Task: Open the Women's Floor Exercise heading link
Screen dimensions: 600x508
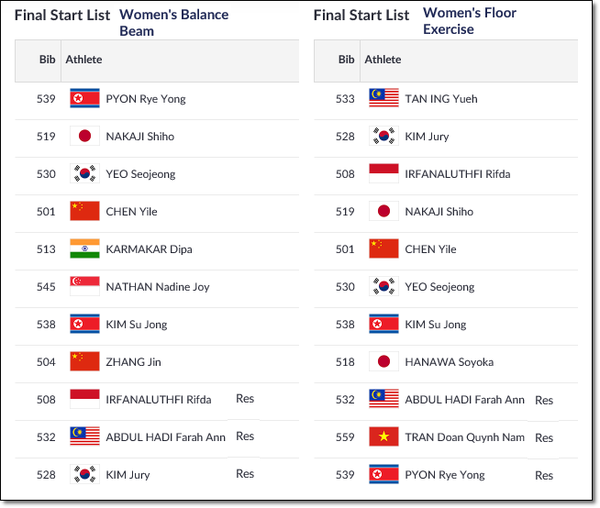Action: coord(470,21)
